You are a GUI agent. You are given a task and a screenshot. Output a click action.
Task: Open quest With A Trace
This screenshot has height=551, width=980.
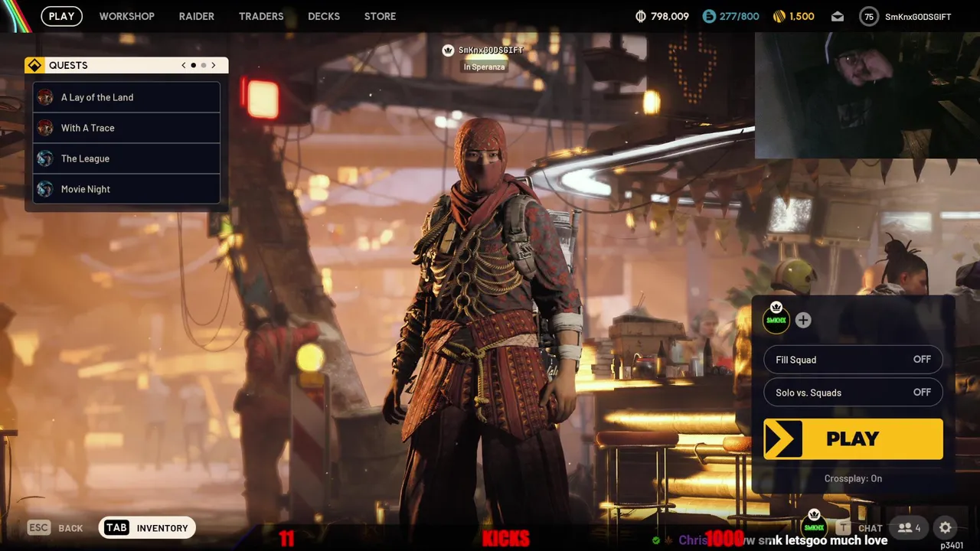point(126,128)
